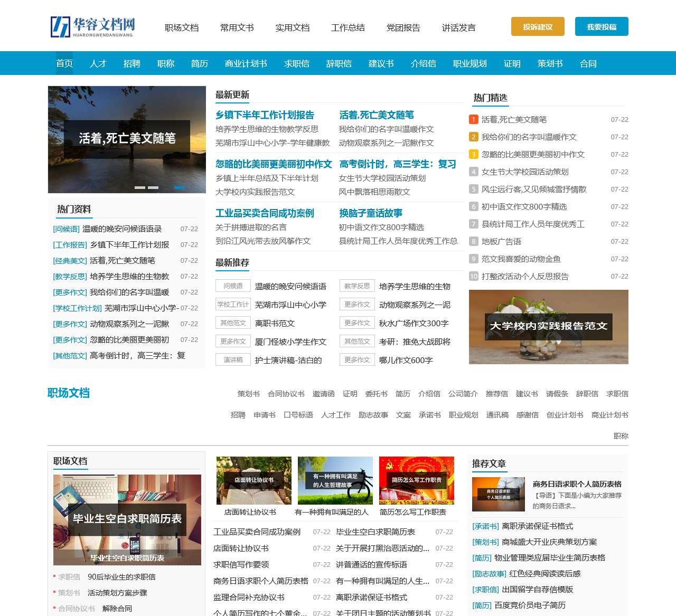Open the 实用文档 top menu
This screenshot has width=676, height=616.
pyautogui.click(x=293, y=27)
